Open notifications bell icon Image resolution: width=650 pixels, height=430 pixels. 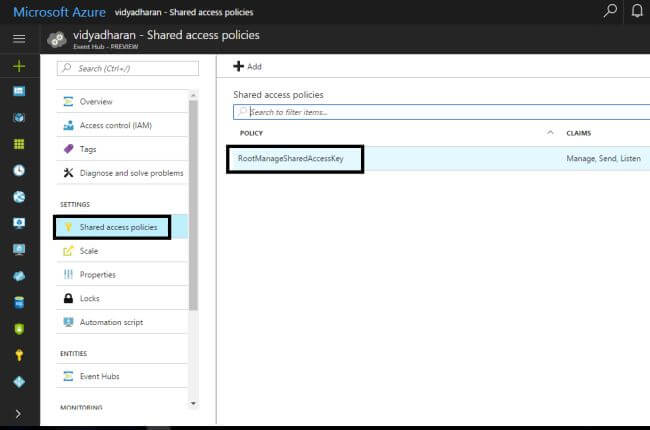[x=637, y=11]
